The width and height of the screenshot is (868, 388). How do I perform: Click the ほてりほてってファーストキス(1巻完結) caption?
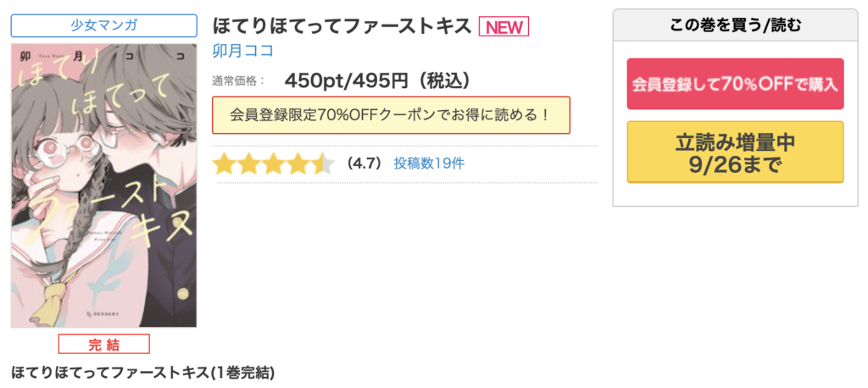point(142,373)
